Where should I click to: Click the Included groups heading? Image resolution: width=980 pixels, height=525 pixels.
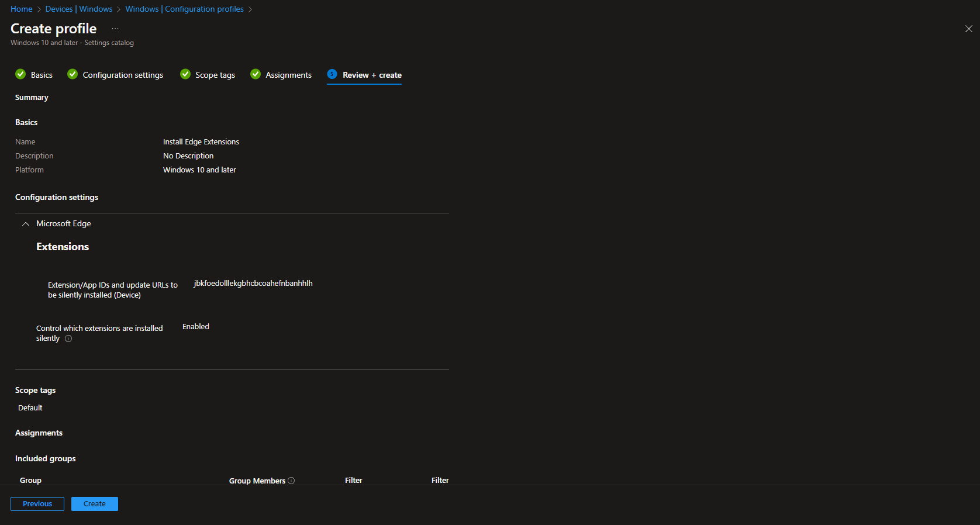[46, 459]
